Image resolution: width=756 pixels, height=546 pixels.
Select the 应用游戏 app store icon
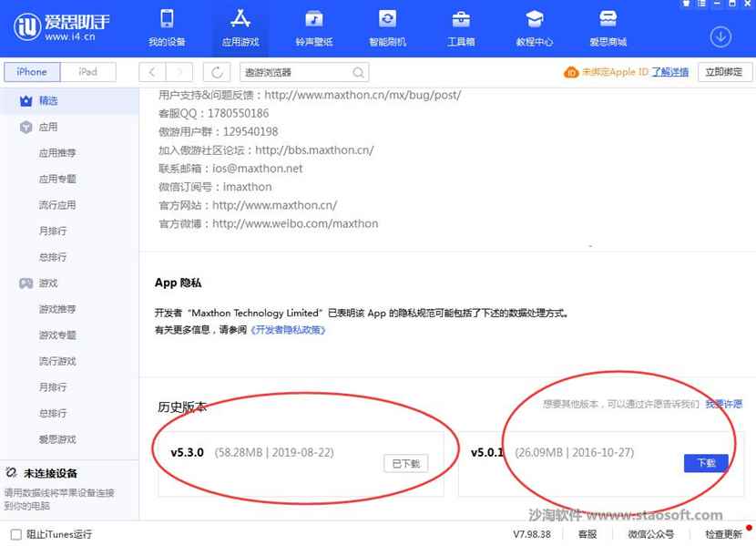pyautogui.click(x=240, y=19)
